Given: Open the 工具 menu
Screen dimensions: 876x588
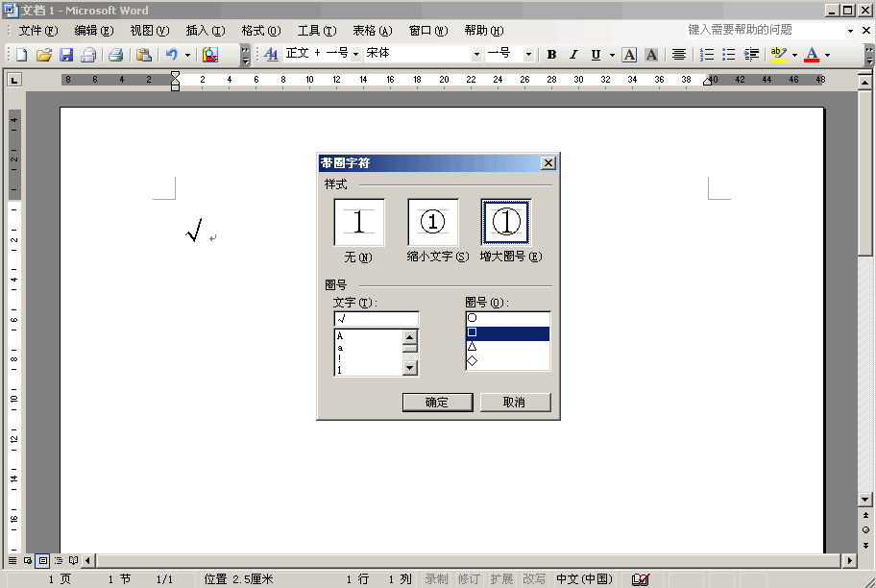Looking at the screenshot, I should coord(317,31).
